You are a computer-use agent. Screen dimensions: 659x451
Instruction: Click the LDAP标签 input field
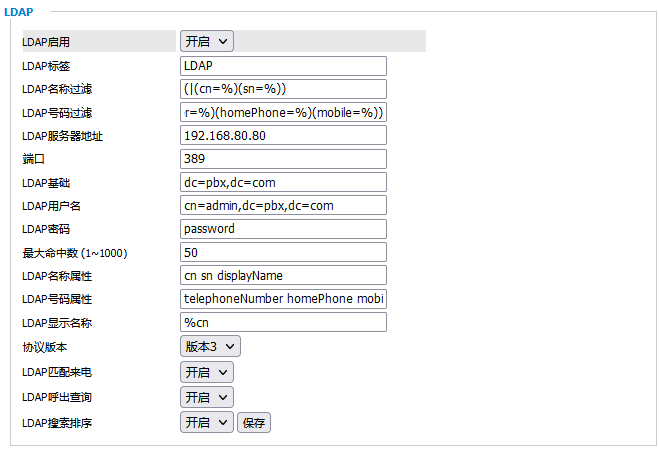tap(283, 66)
